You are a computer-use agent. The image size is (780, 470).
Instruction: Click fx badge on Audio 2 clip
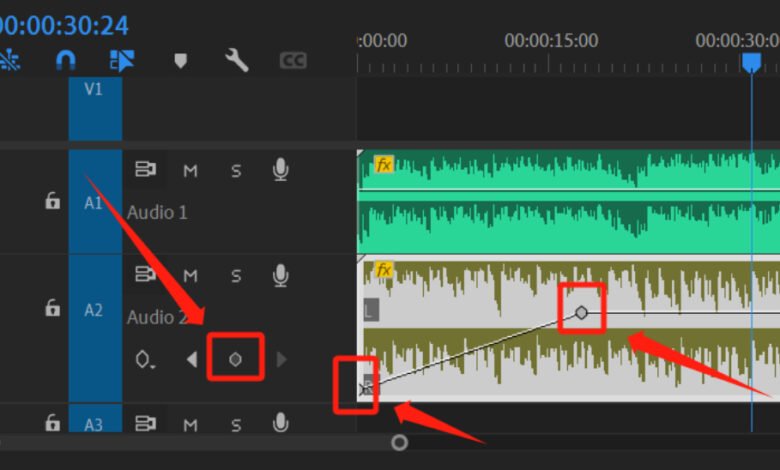[x=384, y=270]
